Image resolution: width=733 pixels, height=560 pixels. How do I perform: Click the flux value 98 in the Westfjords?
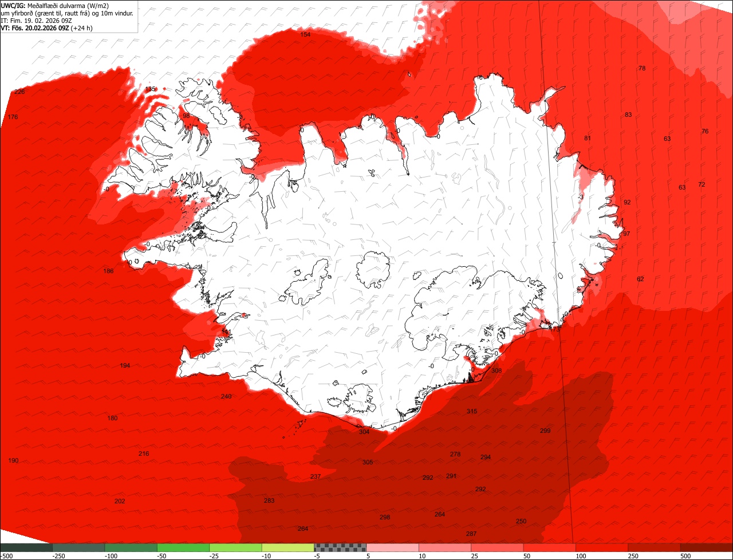click(186, 116)
